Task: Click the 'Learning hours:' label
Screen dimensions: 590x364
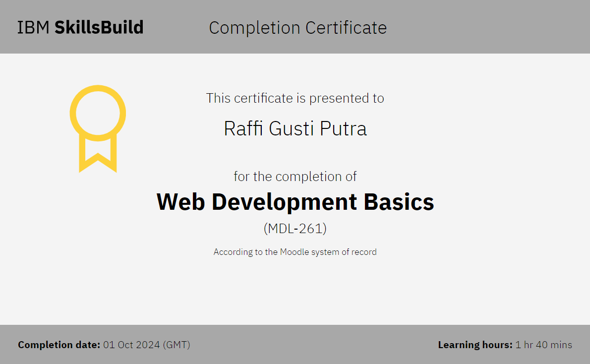Action: 475,345
